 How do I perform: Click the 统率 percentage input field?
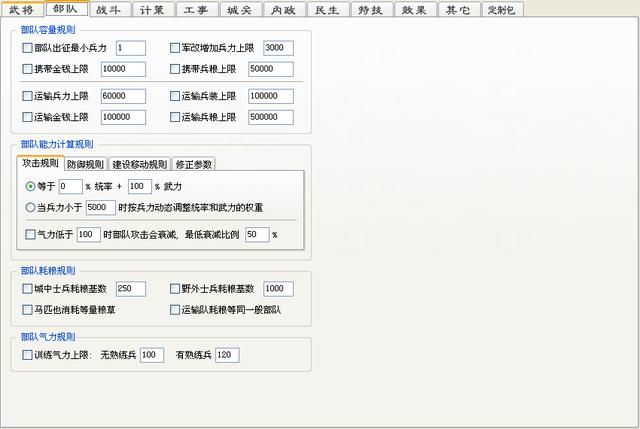click(71, 187)
